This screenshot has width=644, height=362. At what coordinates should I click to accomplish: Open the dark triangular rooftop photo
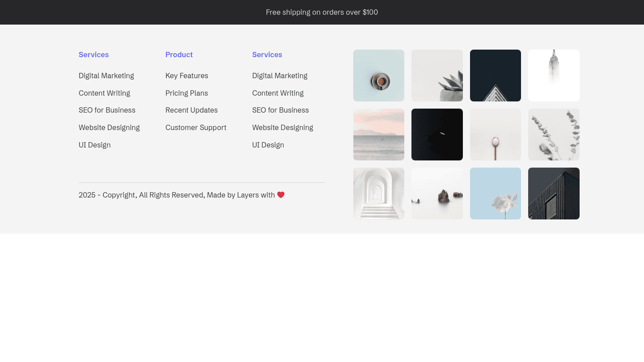pos(496,76)
